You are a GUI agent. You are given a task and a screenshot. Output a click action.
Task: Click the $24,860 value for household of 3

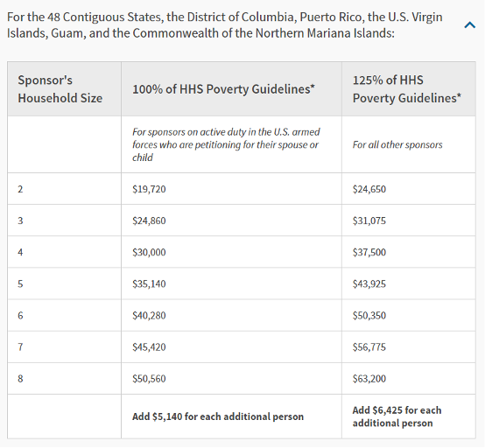(x=149, y=220)
